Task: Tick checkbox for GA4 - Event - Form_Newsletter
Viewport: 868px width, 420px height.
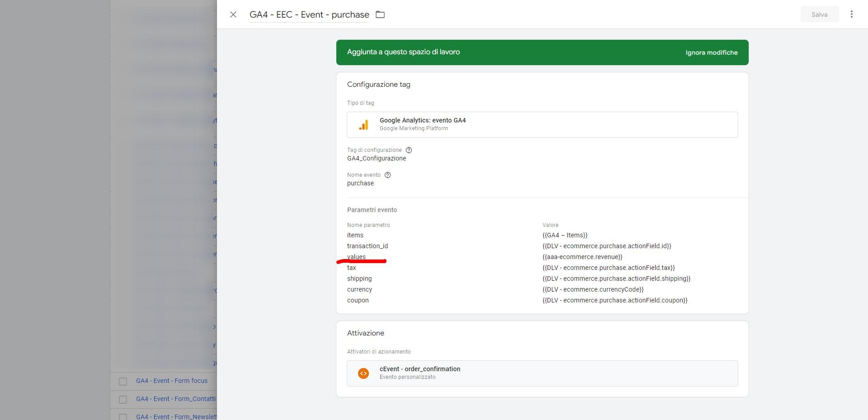Action: point(123,416)
